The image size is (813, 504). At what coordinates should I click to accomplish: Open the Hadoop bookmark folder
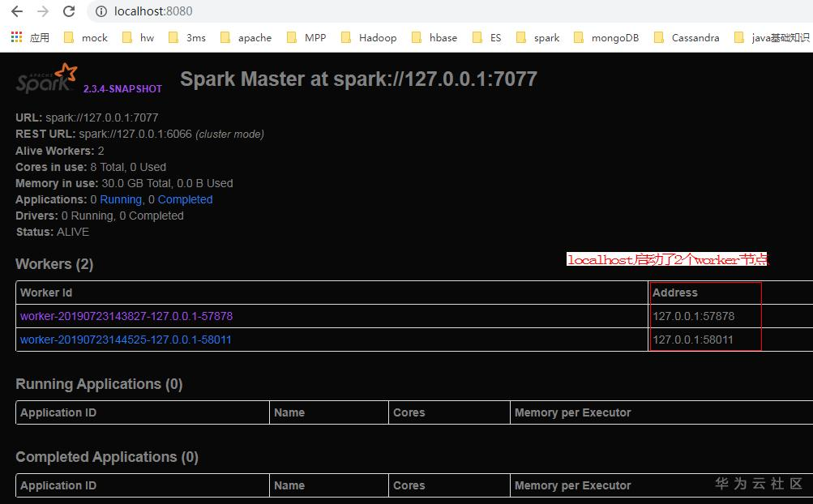(x=369, y=37)
